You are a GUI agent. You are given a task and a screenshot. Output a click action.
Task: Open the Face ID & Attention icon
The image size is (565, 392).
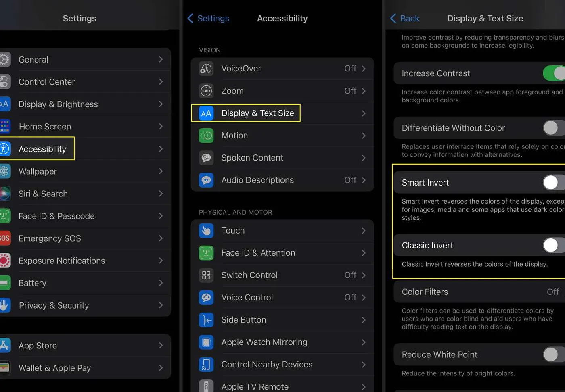(206, 253)
